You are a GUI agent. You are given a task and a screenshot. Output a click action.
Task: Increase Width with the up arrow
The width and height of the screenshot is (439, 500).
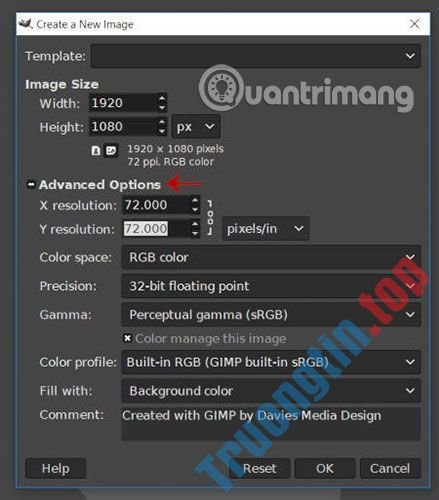(162, 99)
